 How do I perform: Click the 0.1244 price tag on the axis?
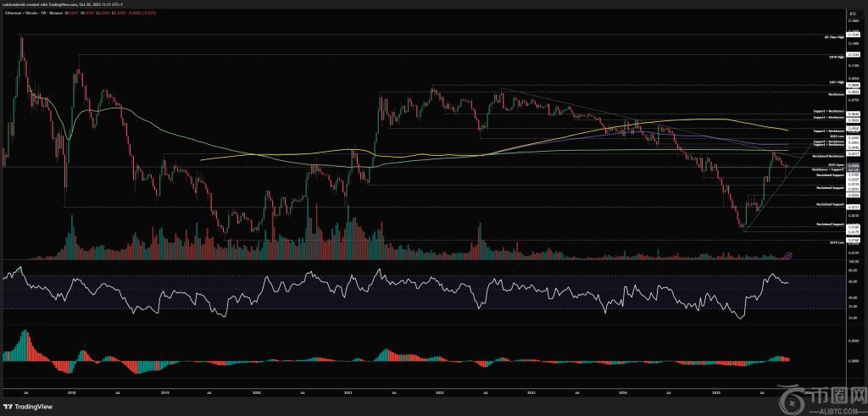[854, 56]
